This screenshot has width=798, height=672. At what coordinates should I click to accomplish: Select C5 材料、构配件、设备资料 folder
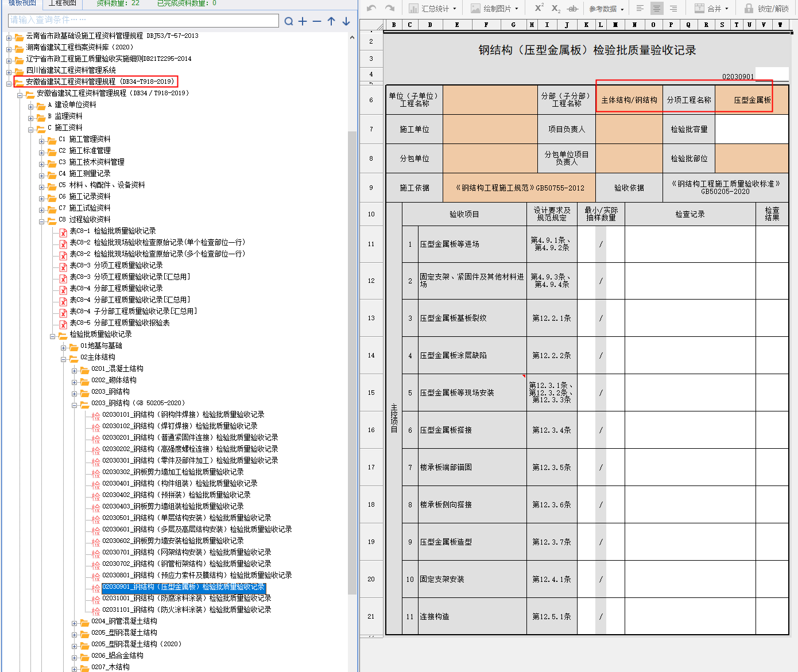101,185
